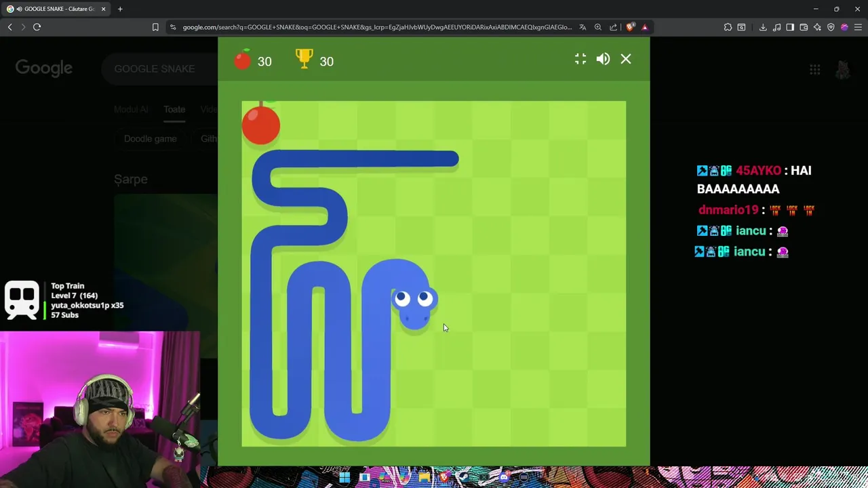Open the extensions puzzle icon
Viewport: 868px width, 488px height.
pos(728,27)
